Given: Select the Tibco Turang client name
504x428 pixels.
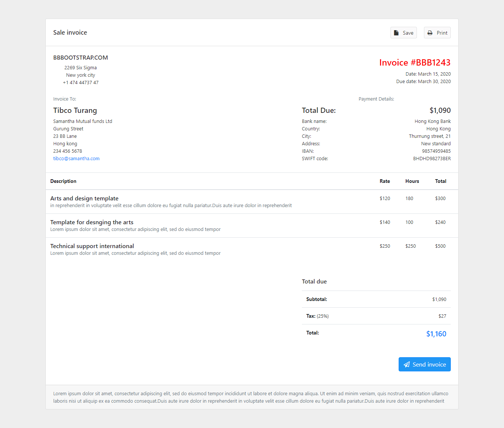Looking at the screenshot, I should coord(75,110).
